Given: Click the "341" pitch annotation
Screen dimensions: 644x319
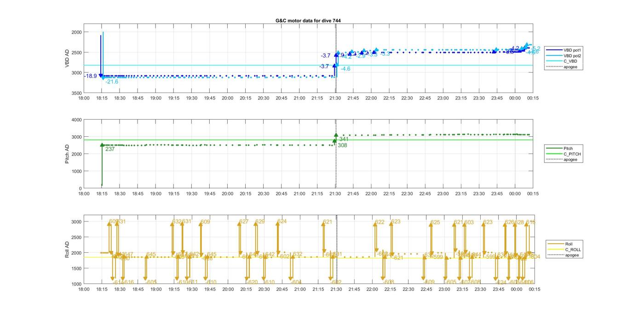Looking at the screenshot, I should pos(344,139).
